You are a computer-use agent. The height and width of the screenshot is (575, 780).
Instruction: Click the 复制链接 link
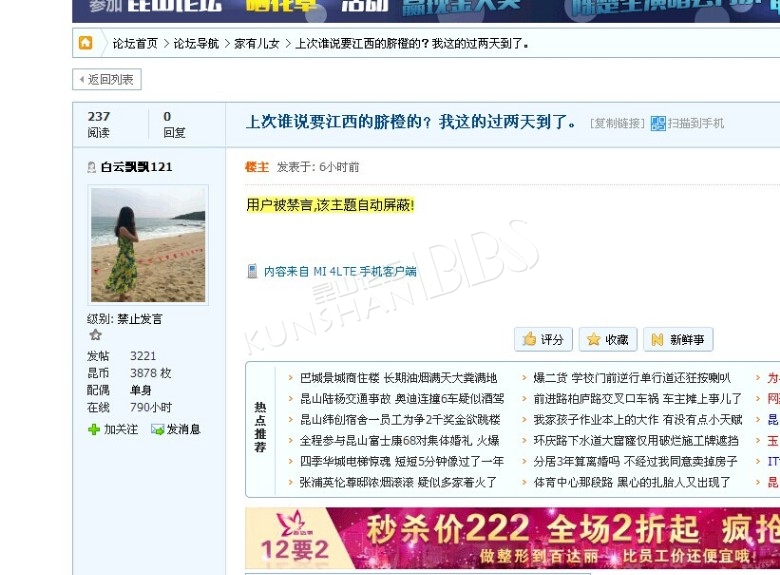tap(617, 123)
